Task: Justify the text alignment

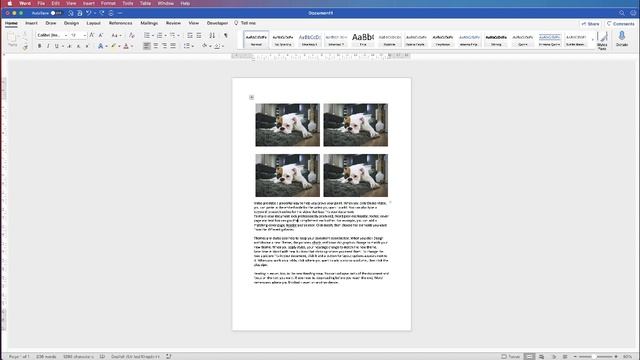Action: click(173, 46)
